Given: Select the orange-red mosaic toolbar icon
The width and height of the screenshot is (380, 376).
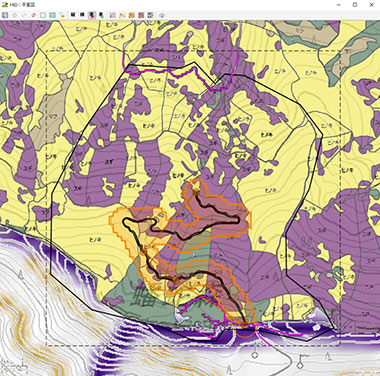Looking at the screenshot, I should [131, 15].
